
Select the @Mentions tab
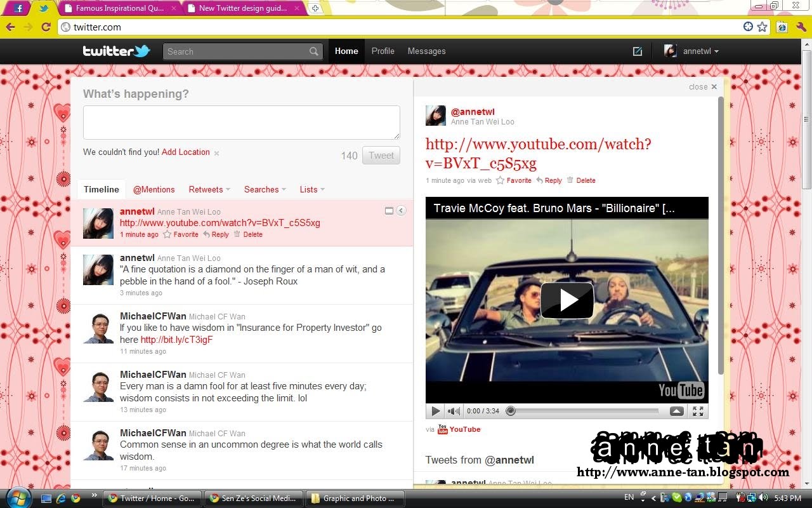click(x=154, y=189)
